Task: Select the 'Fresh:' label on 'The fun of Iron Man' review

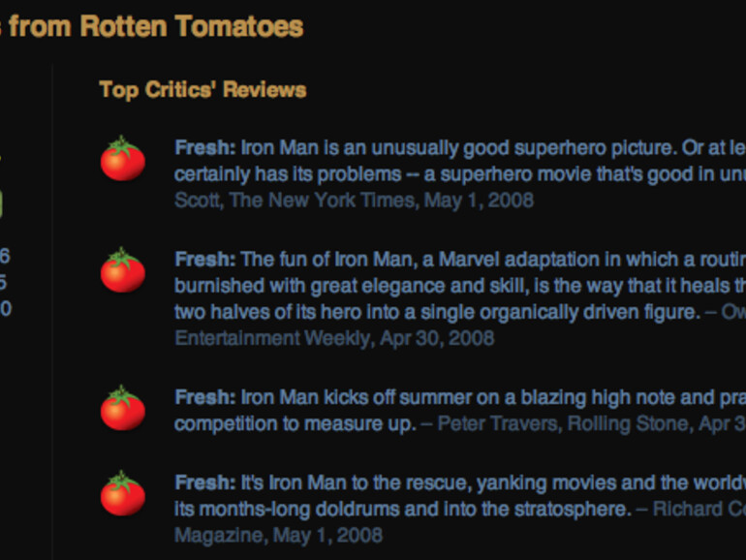Action: pyautogui.click(x=205, y=260)
